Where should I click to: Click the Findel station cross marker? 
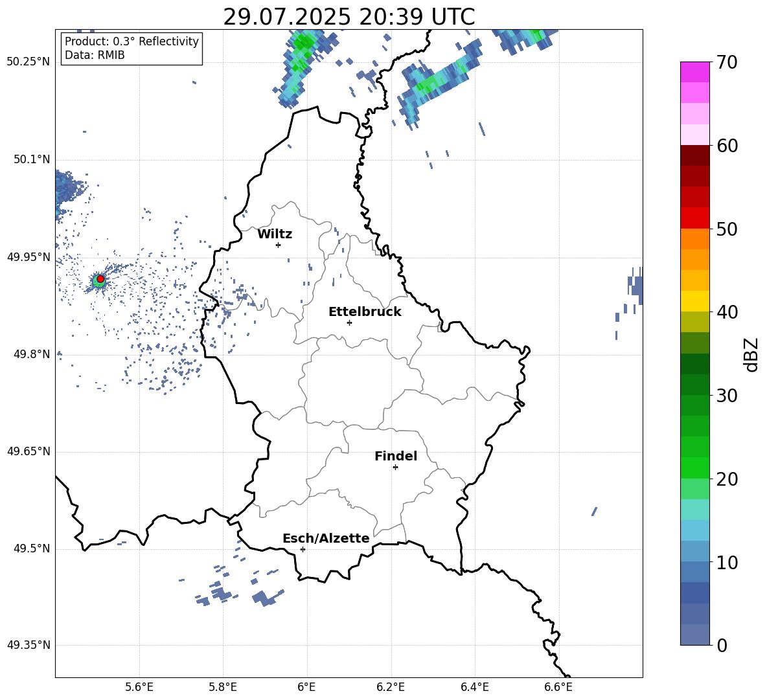395,468
